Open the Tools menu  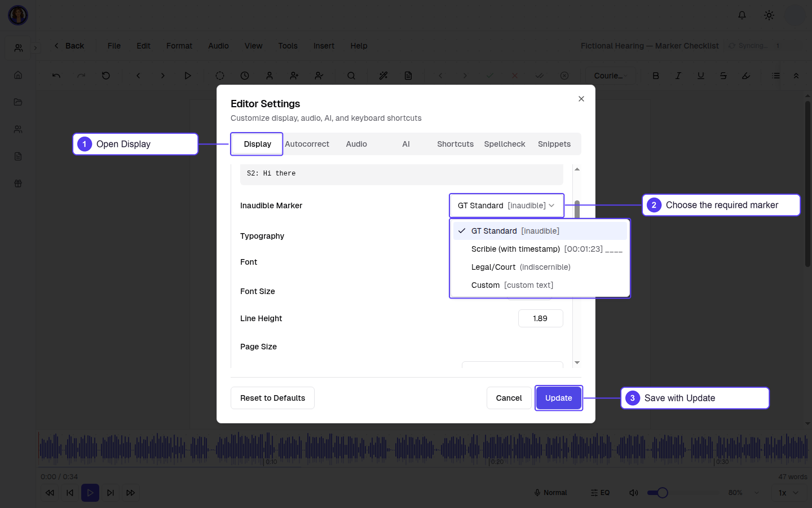tap(288, 46)
